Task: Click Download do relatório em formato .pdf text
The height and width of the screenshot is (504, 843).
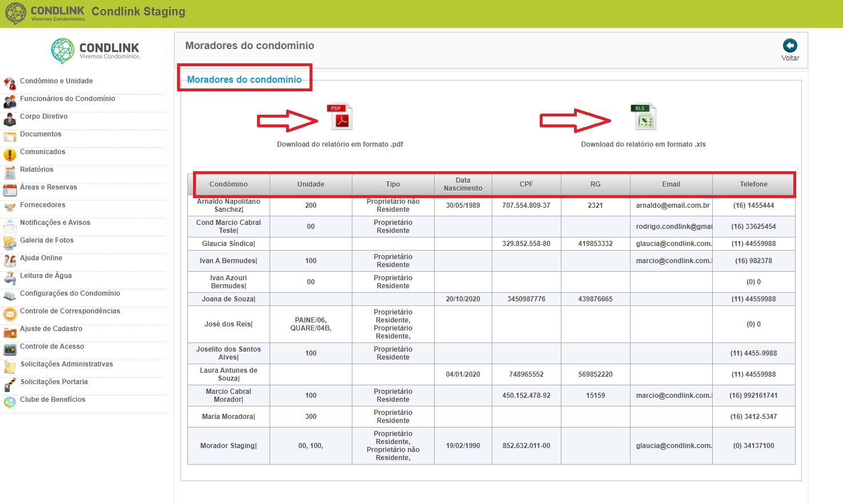Action: [x=340, y=144]
